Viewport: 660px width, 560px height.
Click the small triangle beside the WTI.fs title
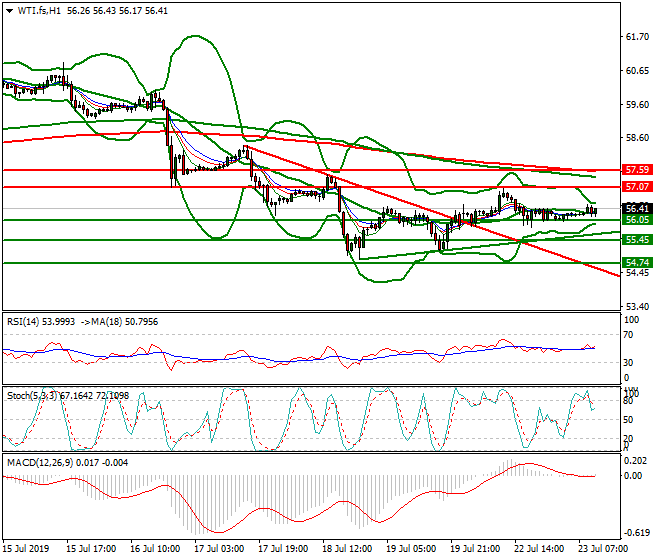[6, 11]
